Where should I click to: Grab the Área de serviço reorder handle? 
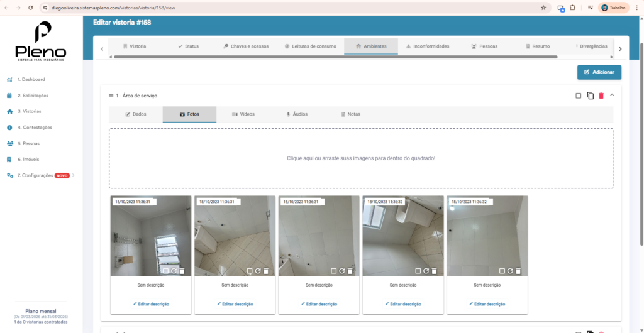(x=111, y=96)
